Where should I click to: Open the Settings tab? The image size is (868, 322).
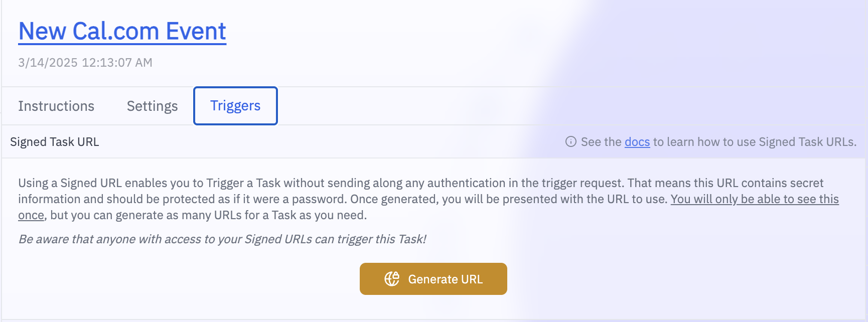pos(152,106)
